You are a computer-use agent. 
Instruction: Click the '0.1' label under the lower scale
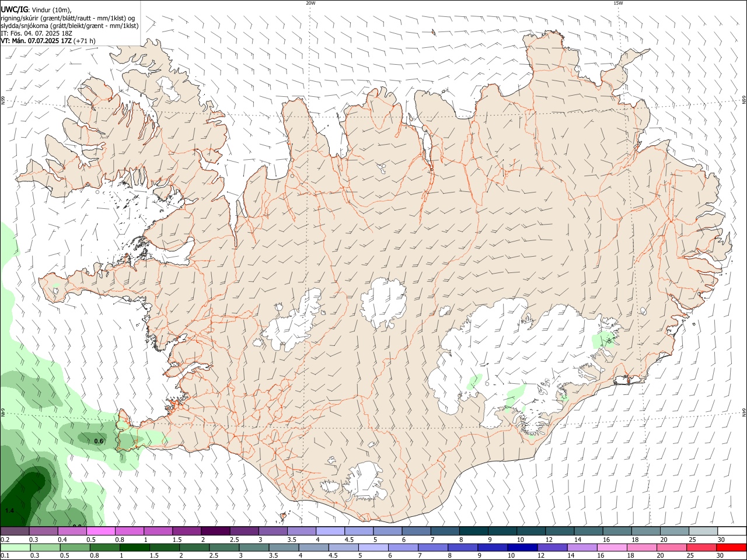5,556
